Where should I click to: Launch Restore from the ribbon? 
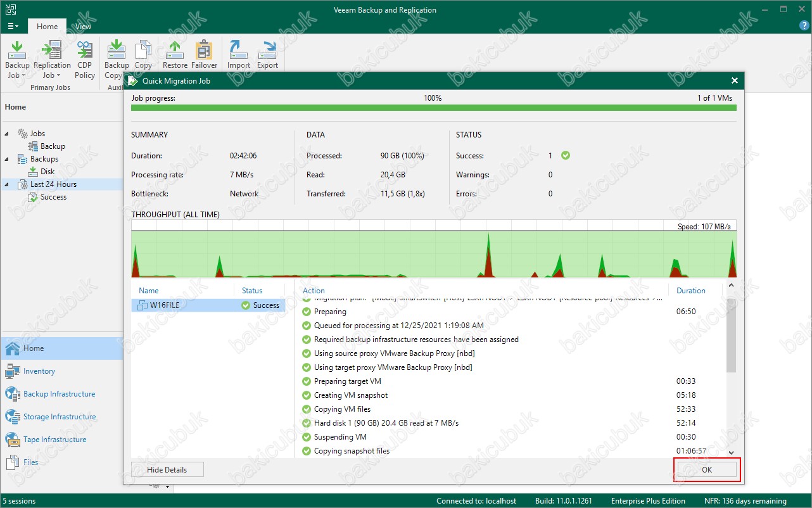point(175,56)
